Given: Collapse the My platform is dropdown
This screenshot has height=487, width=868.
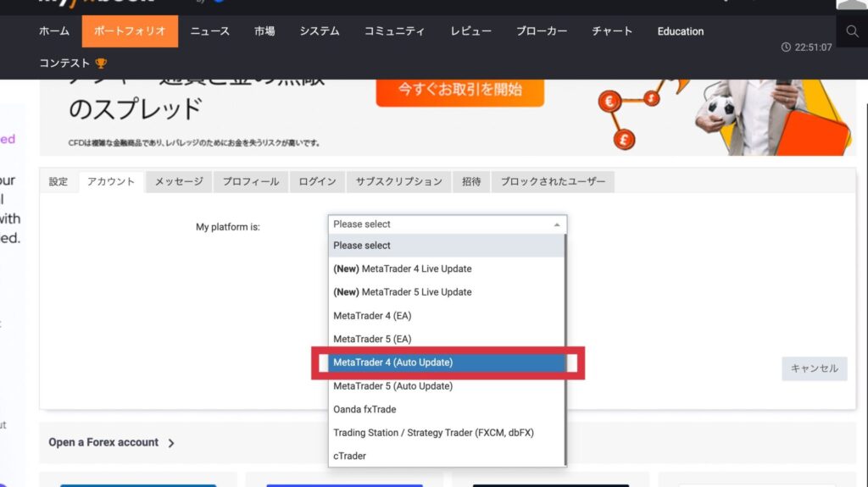Looking at the screenshot, I should coord(448,224).
